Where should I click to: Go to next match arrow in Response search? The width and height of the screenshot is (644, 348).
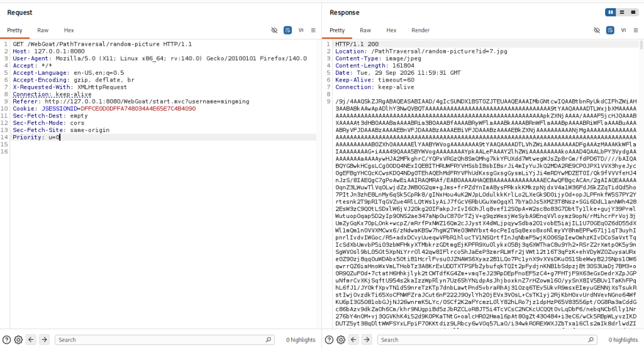(367, 339)
